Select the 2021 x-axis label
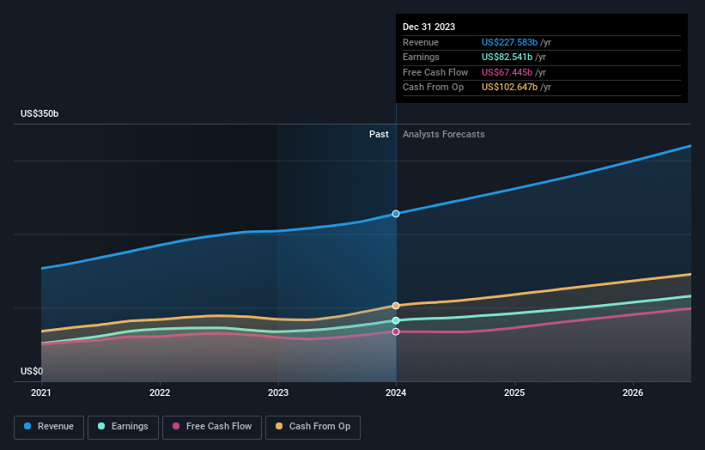The image size is (705, 450). coord(41,393)
